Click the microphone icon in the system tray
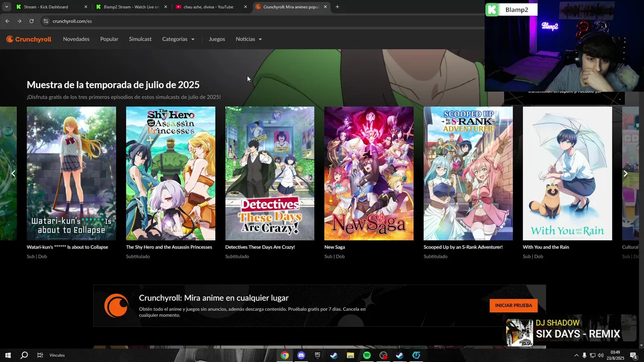 pyautogui.click(x=584, y=355)
